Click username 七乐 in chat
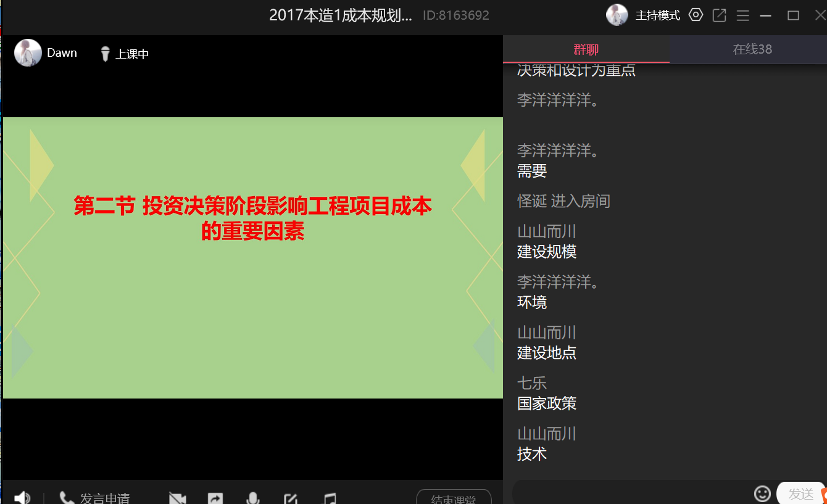 coord(532,383)
